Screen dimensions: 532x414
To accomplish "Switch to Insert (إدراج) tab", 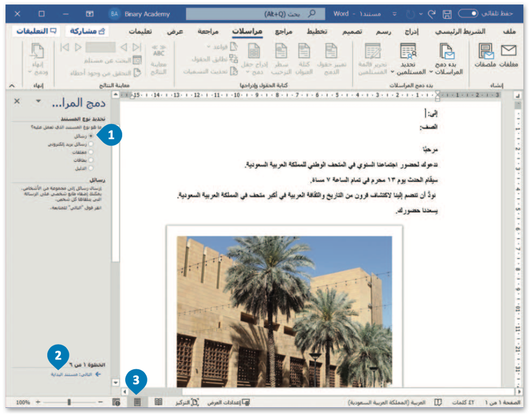I will 412,31.
